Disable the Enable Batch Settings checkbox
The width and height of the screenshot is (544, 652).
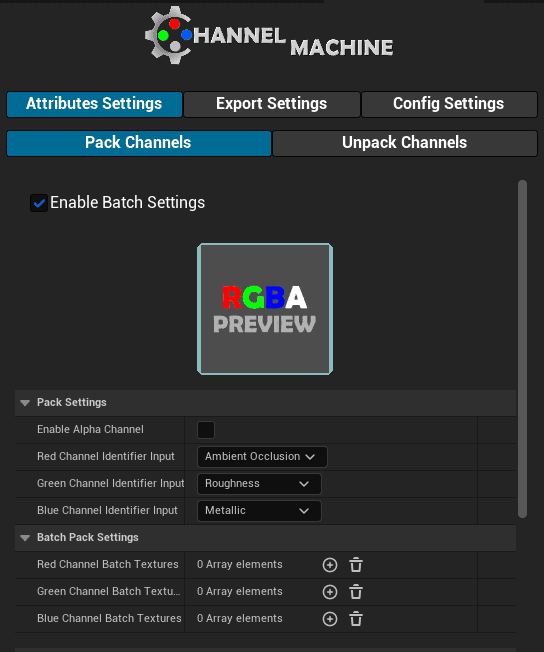(39, 203)
